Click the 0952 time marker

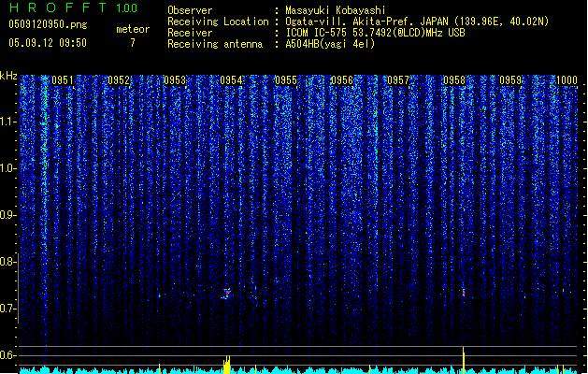click(x=119, y=80)
